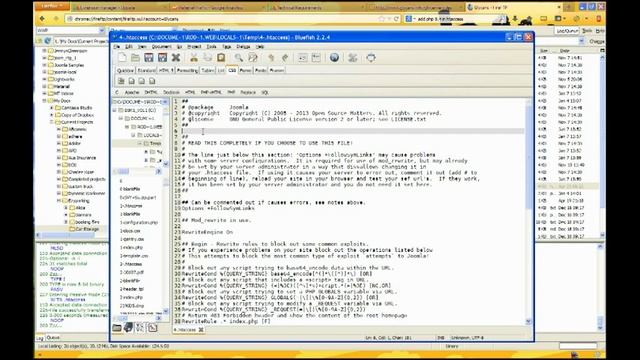Expand Camtasia Studio folder in FireFTP tree
Image resolution: width=640 pixels, height=360 pixels.
(x=52, y=108)
